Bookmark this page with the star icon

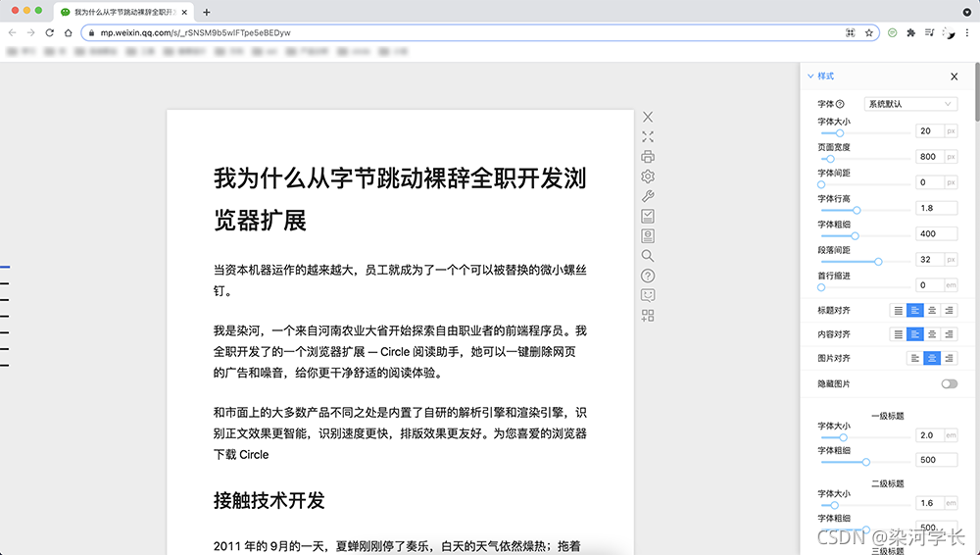coord(868,32)
